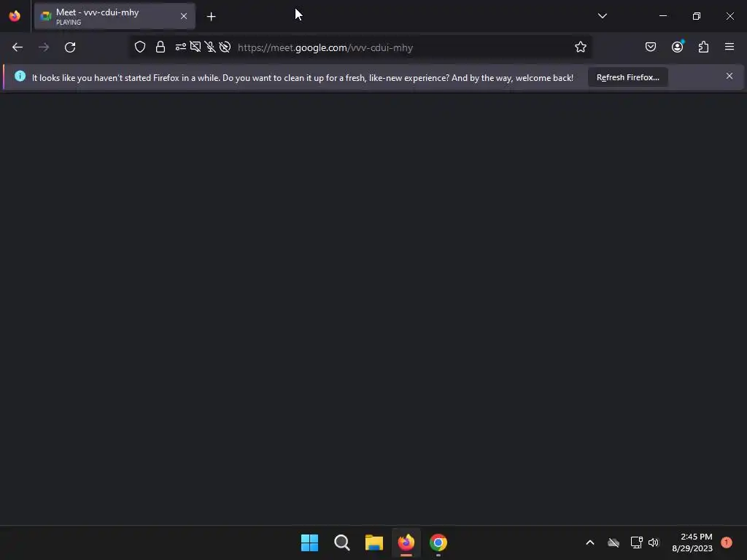Viewport: 747px width, 560px height.
Task: Click the blue info icon in notification
Action: pyautogui.click(x=20, y=76)
